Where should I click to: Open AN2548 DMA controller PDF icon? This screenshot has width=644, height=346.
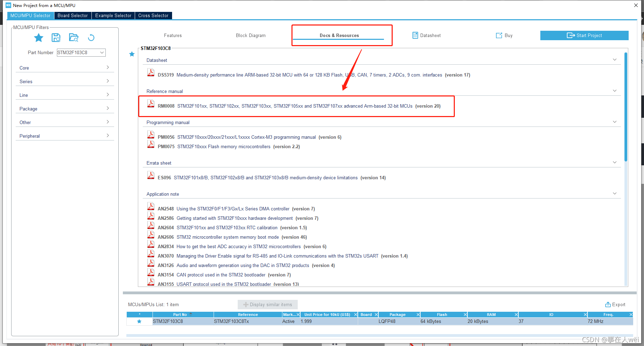tap(151, 206)
